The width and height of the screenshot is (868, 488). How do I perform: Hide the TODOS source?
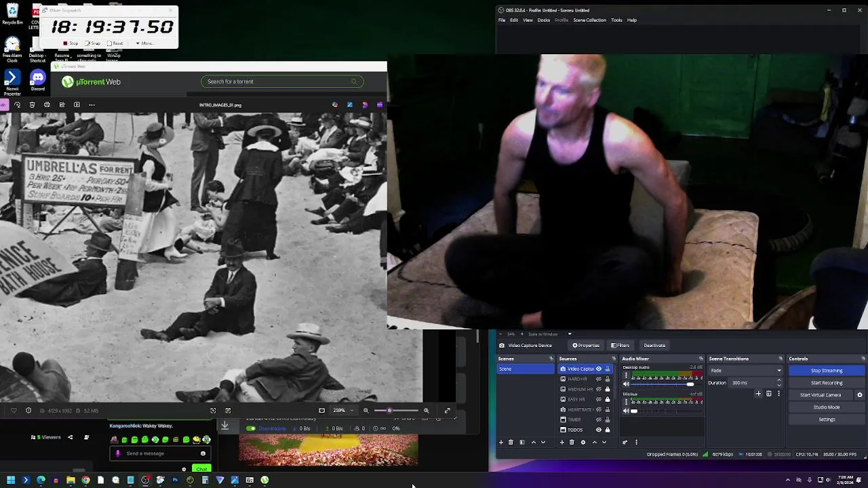pyautogui.click(x=599, y=430)
